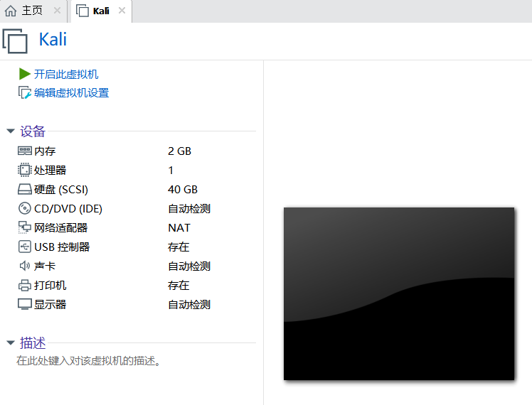This screenshot has height=405, width=532.
Task: Click the sound card speaker icon
Action: (x=24, y=266)
